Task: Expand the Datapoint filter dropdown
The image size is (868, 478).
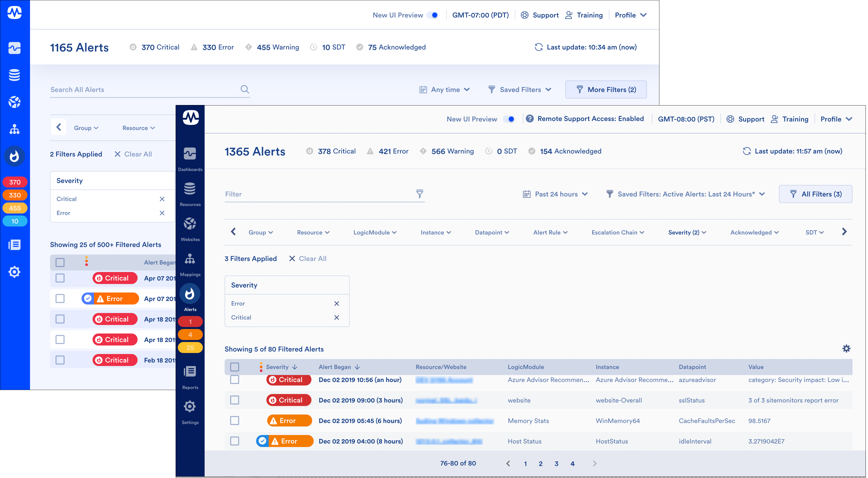Action: pyautogui.click(x=492, y=232)
